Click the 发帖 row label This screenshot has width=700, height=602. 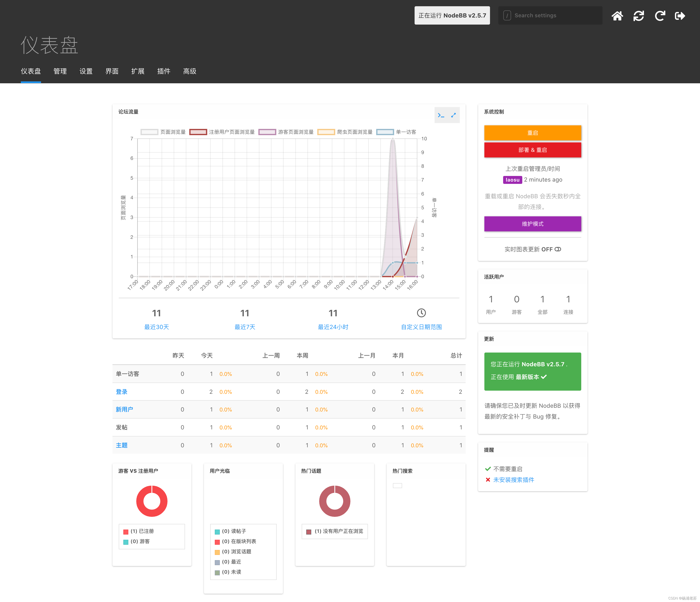(122, 427)
